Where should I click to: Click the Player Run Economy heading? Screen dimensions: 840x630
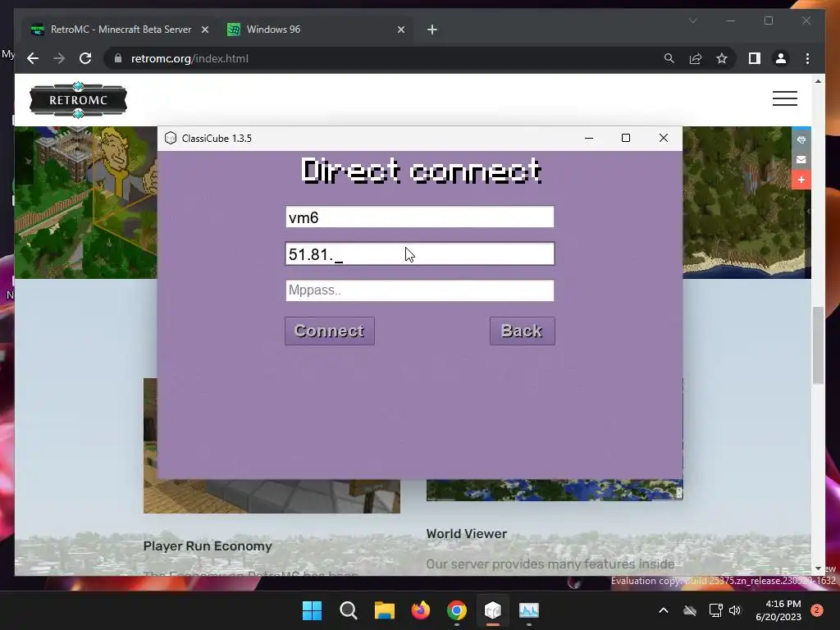point(208,546)
